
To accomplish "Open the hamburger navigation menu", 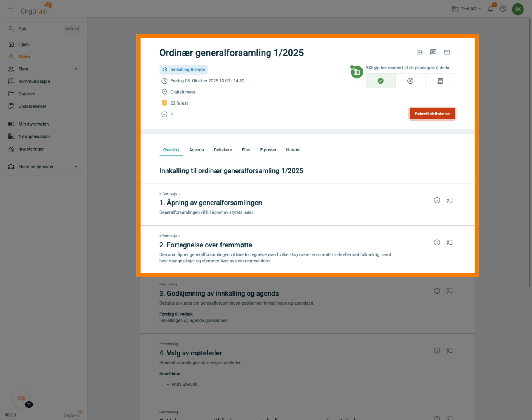I will click(10, 9).
